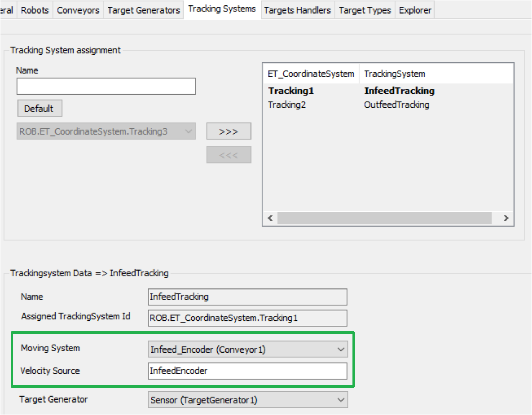Click the >>> assignment button

[229, 131]
